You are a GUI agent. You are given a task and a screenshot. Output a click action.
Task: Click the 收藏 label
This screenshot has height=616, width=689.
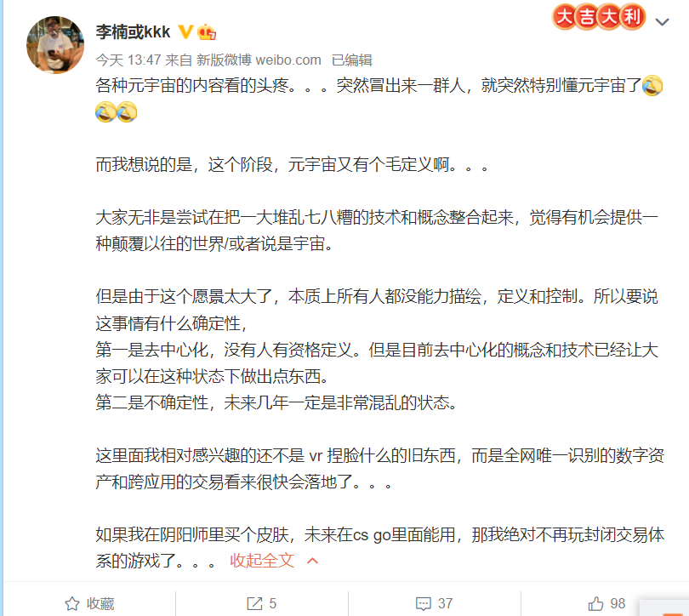coord(100,604)
